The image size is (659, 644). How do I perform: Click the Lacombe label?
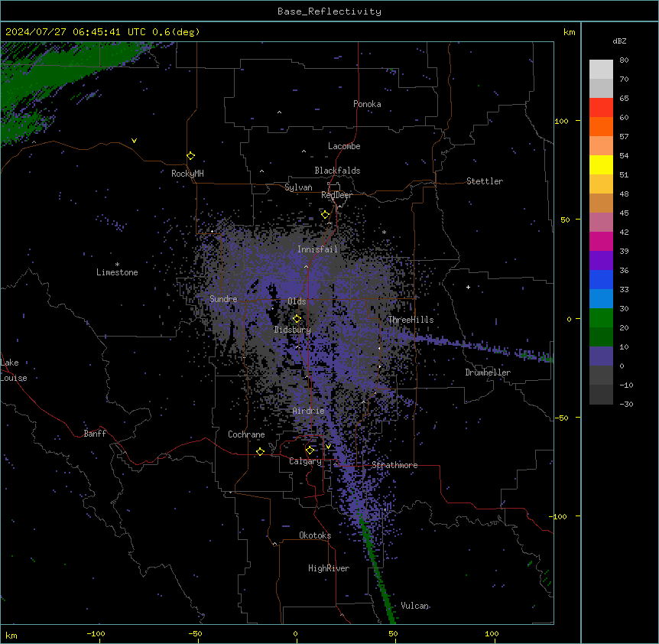[x=344, y=146]
